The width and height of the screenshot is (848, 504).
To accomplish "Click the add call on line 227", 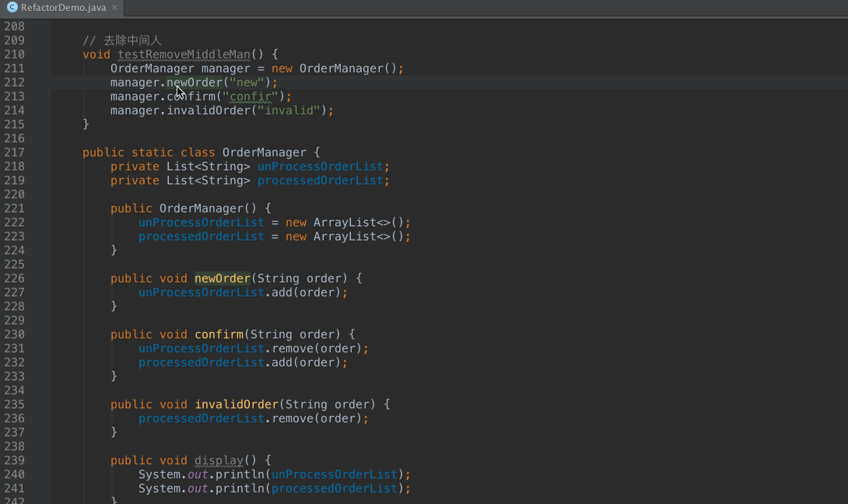I will click(x=282, y=292).
